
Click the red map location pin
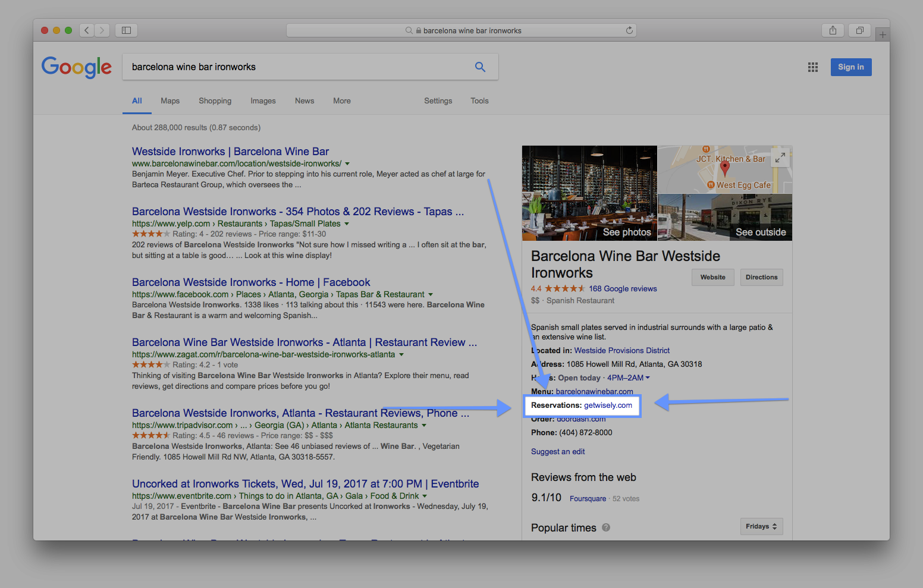724,168
